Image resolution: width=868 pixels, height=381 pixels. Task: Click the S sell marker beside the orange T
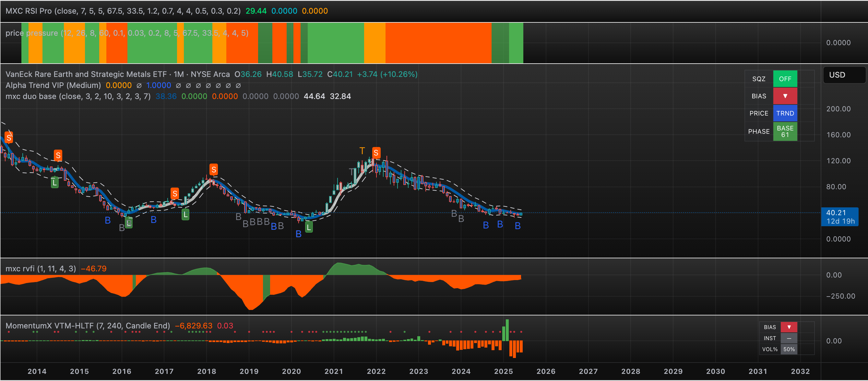point(376,153)
